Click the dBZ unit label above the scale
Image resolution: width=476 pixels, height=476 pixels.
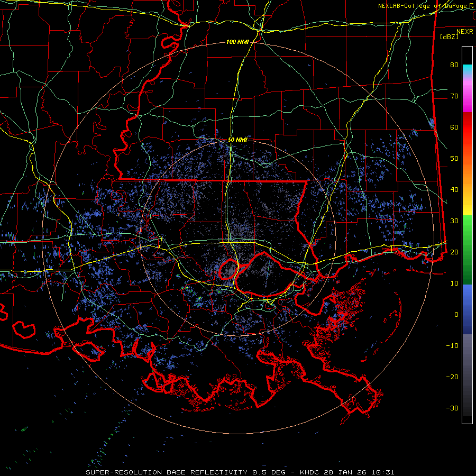[x=449, y=37]
